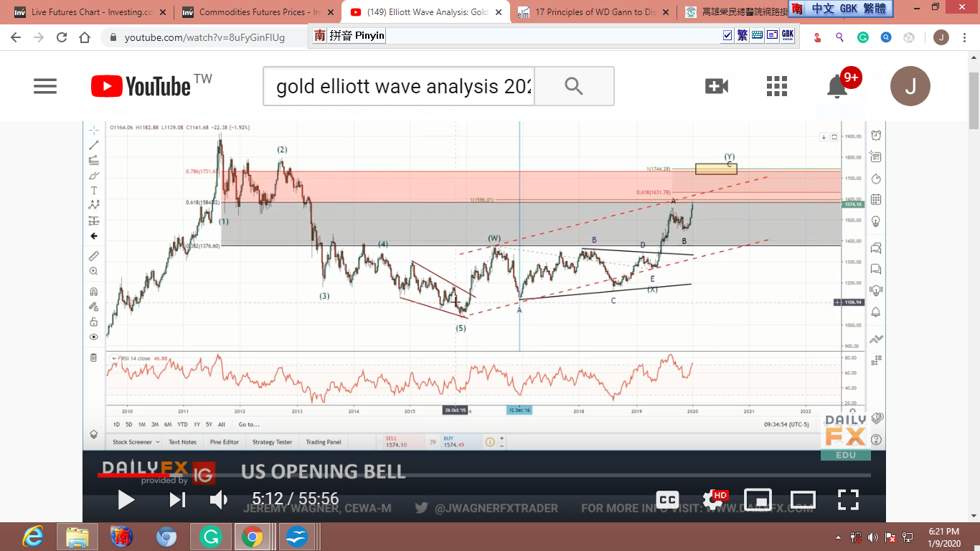This screenshot has height=551, width=980.
Task: Toggle the magnet tool in the video chart
Action: tap(94, 291)
